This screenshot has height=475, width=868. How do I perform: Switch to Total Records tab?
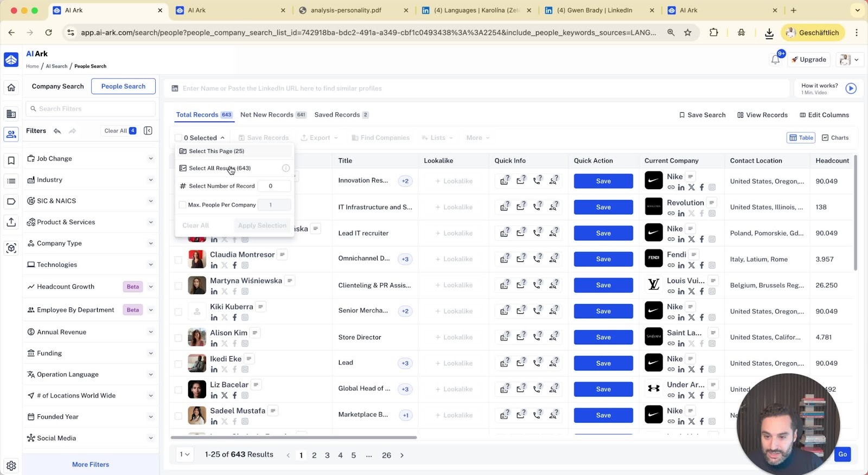(204, 115)
